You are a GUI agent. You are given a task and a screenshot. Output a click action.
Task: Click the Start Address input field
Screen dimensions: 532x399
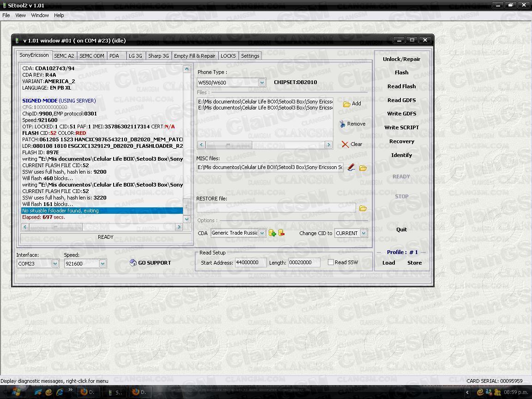pos(250,263)
